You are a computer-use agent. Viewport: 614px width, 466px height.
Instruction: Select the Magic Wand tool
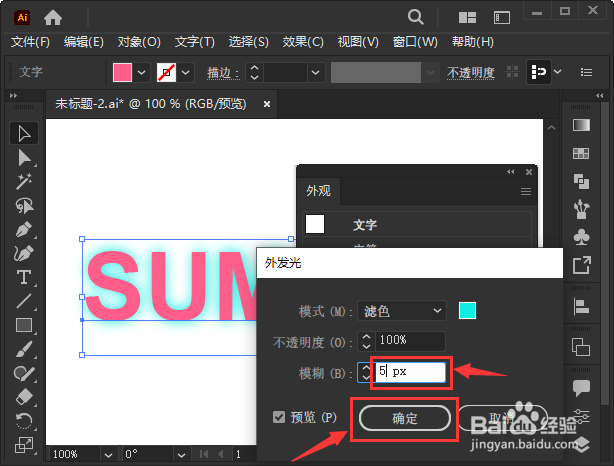pos(24,182)
